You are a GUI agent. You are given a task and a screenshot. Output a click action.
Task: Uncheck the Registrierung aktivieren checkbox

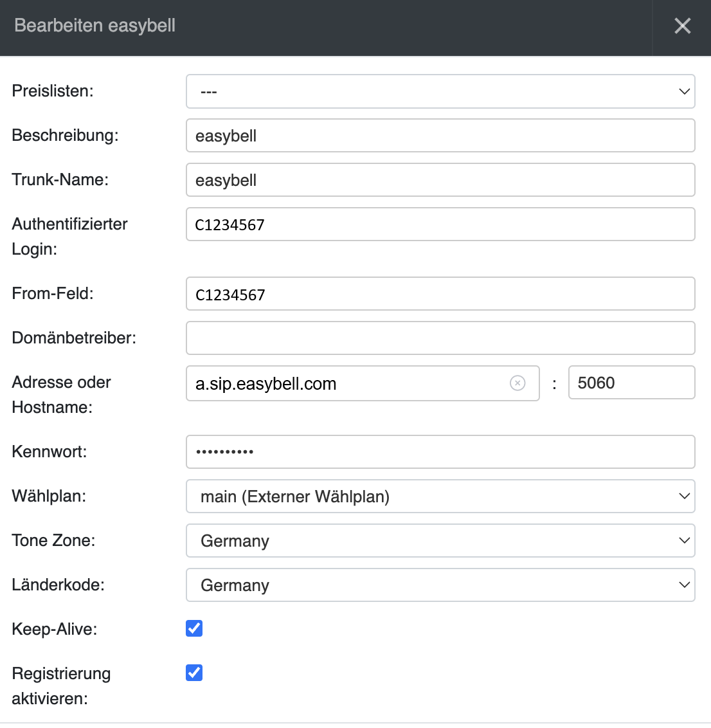pos(194,673)
